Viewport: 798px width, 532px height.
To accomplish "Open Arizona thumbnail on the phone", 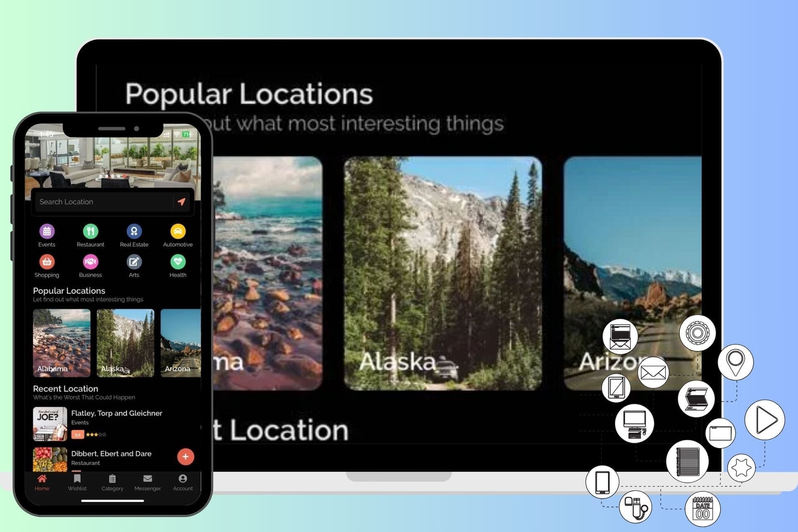I will pyautogui.click(x=181, y=343).
